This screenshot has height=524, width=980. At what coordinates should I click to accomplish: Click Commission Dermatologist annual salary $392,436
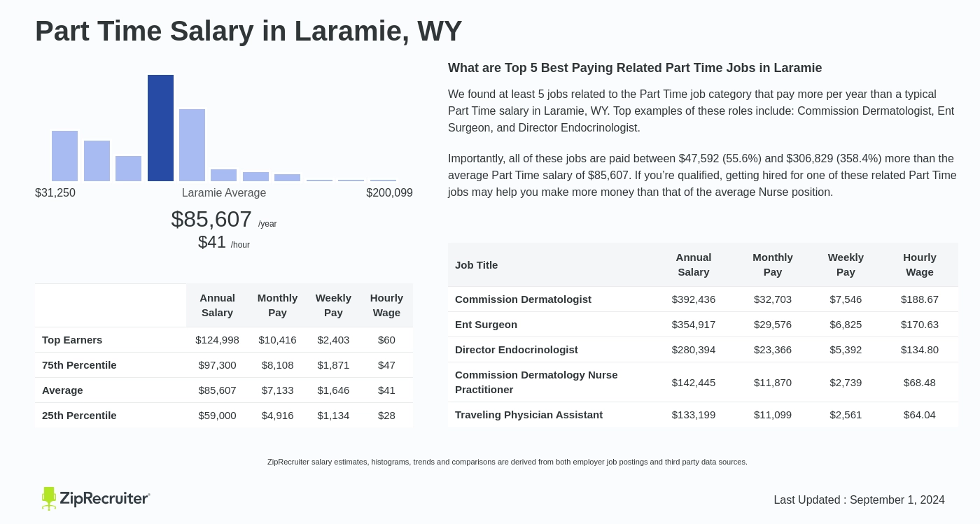pos(694,299)
